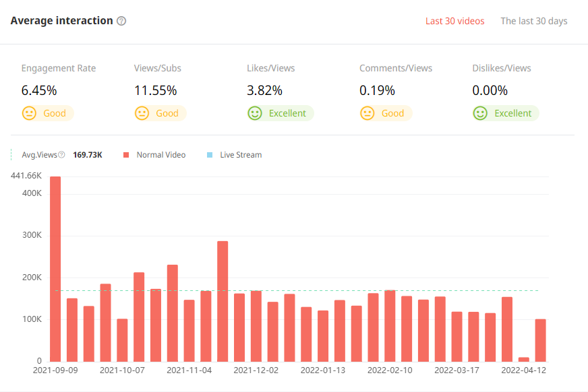Image resolution: width=588 pixels, height=392 pixels.
Task: Click the Excellent badge under Likes/Views
Action: click(x=287, y=113)
